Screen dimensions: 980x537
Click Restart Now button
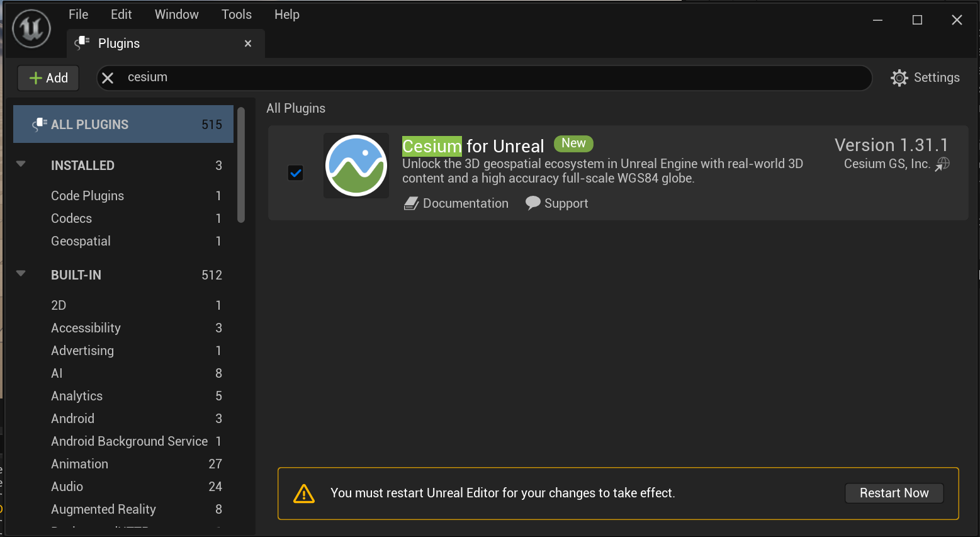[x=894, y=493]
